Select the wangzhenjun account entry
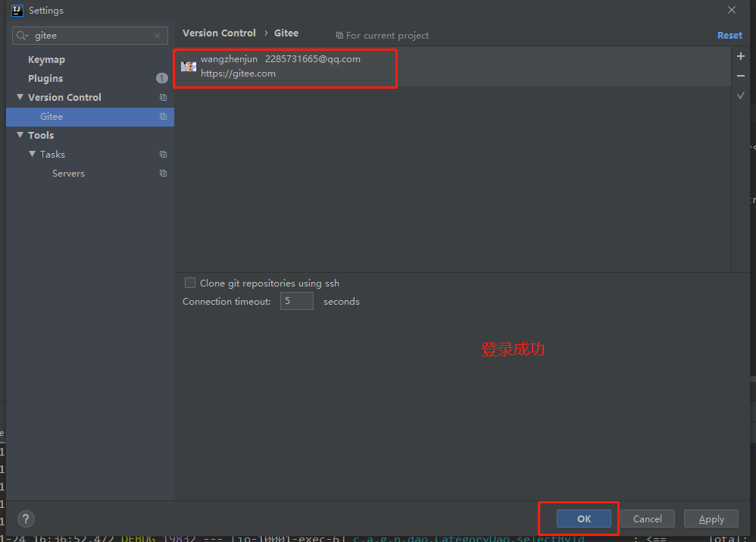This screenshot has height=542, width=756. coord(285,67)
